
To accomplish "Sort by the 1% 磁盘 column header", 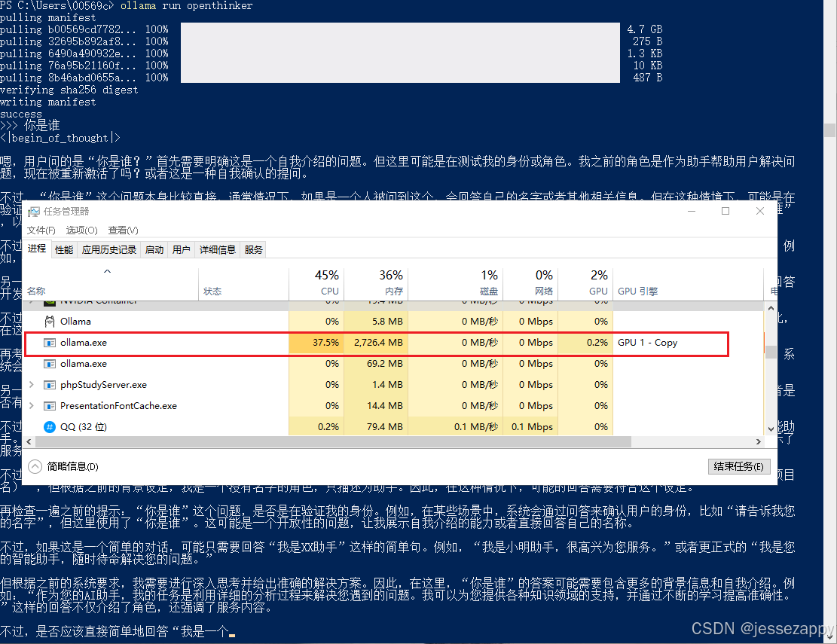I will (x=455, y=285).
